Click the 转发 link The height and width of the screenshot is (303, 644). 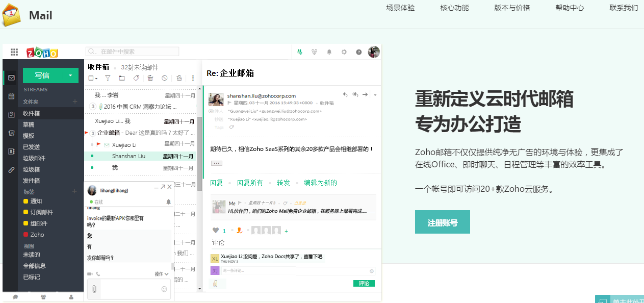pos(283,183)
